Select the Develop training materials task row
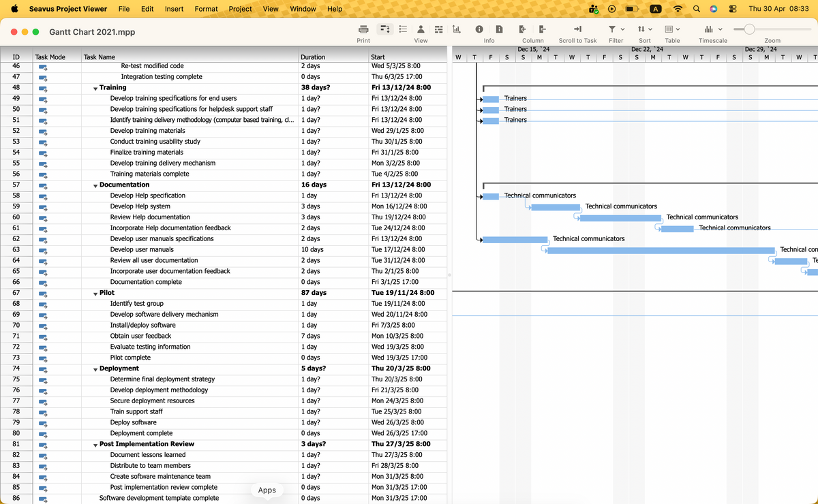Image resolution: width=818 pixels, height=504 pixels. click(147, 131)
